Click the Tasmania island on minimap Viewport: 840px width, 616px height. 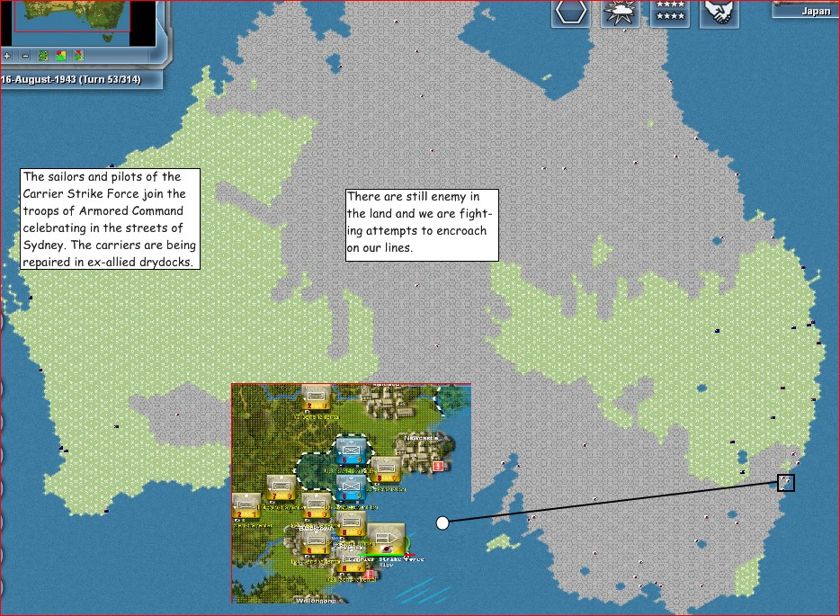[109, 39]
